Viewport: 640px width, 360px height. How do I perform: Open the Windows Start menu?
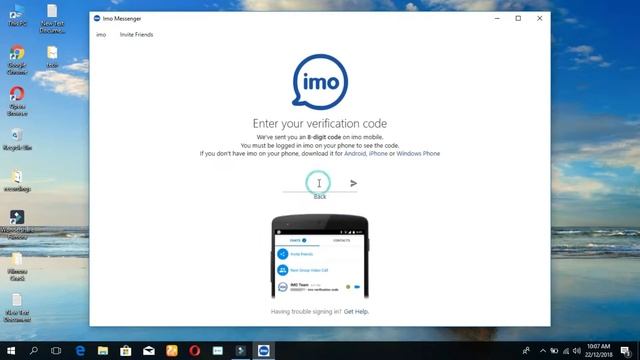coord(11,351)
